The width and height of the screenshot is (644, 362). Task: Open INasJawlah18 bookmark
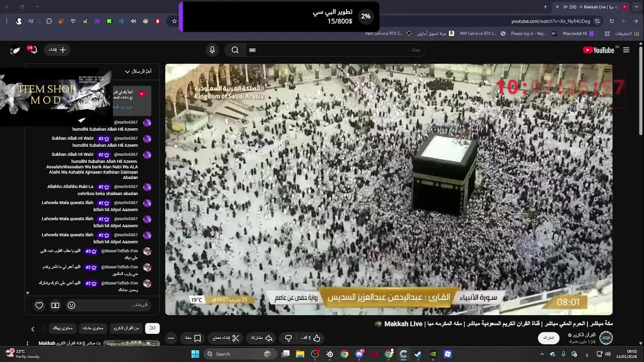pos(579,34)
